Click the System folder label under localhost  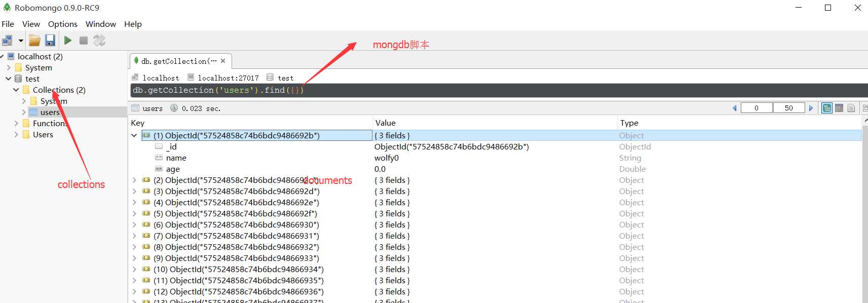click(39, 67)
